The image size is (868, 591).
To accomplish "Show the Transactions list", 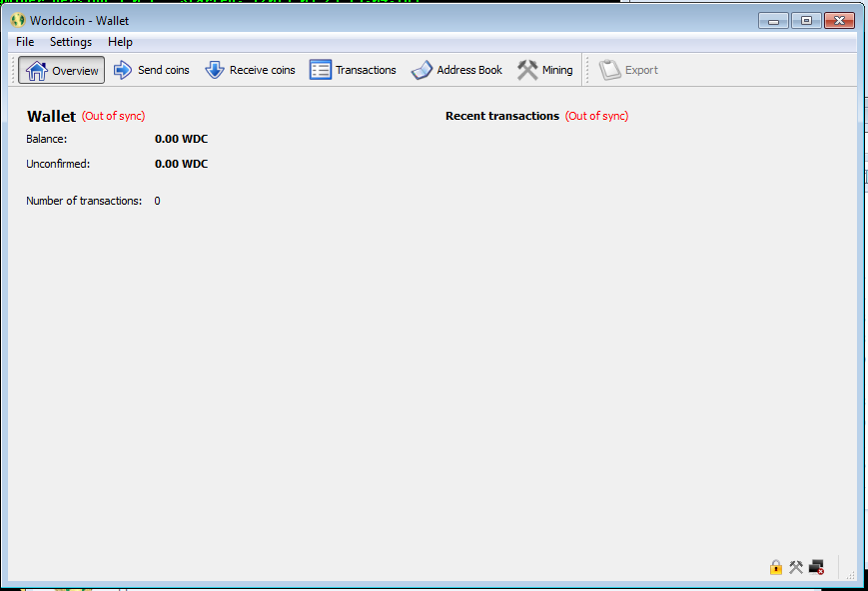I will tap(353, 70).
